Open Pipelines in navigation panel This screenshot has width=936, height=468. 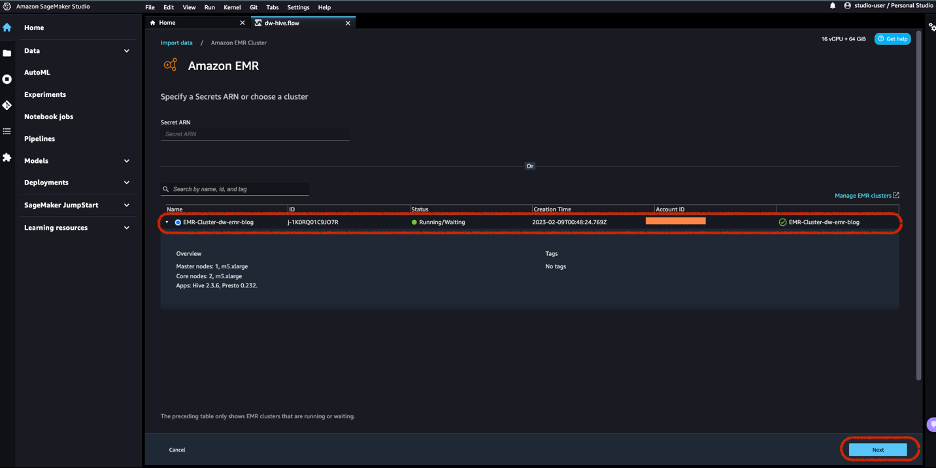click(39, 138)
